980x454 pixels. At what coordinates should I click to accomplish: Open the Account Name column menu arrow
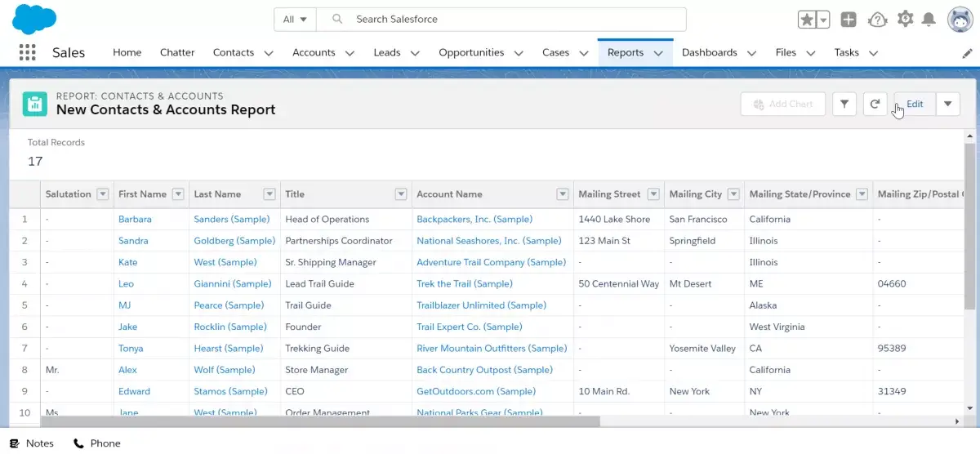pos(563,194)
